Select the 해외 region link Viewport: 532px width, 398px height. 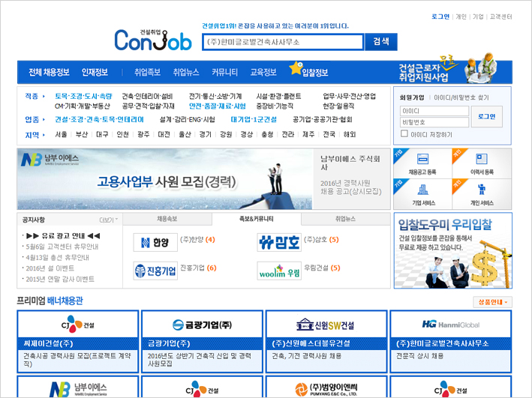click(x=350, y=135)
